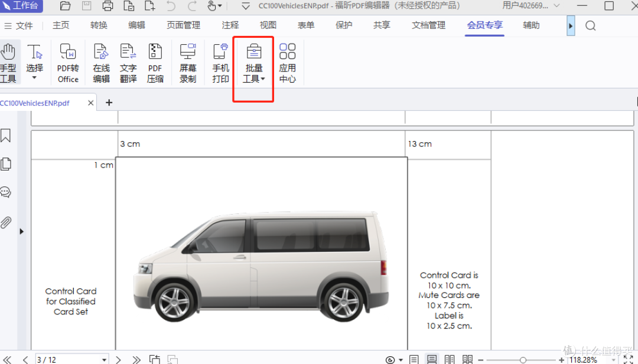Image resolution: width=638 pixels, height=364 pixels.
Task: Switch to the 保护 tab
Action: click(x=344, y=25)
